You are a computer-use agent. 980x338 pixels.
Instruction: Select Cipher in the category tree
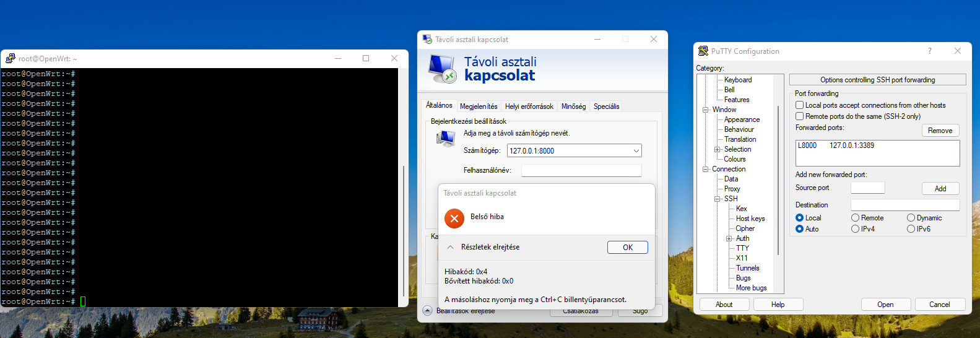(745, 228)
